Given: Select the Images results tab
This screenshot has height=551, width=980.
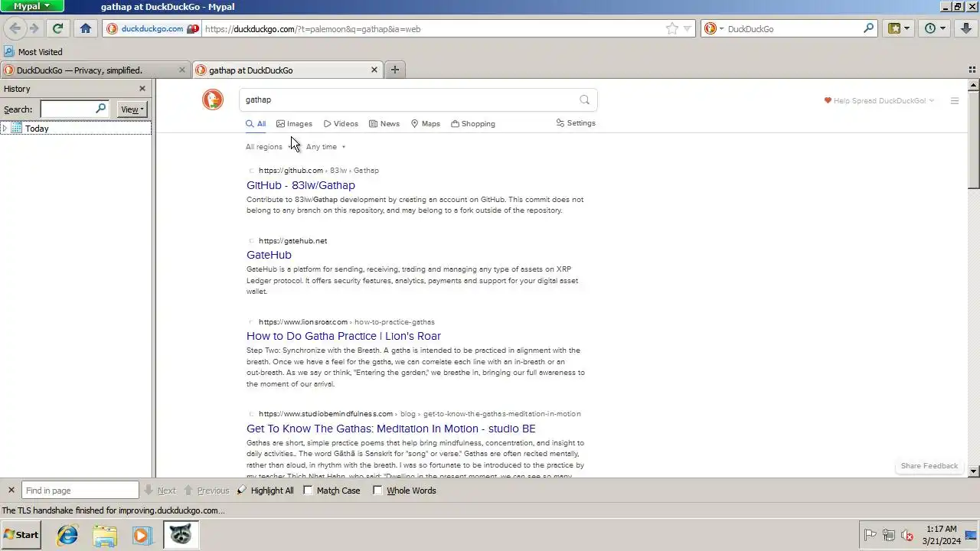Looking at the screenshot, I should 294,123.
